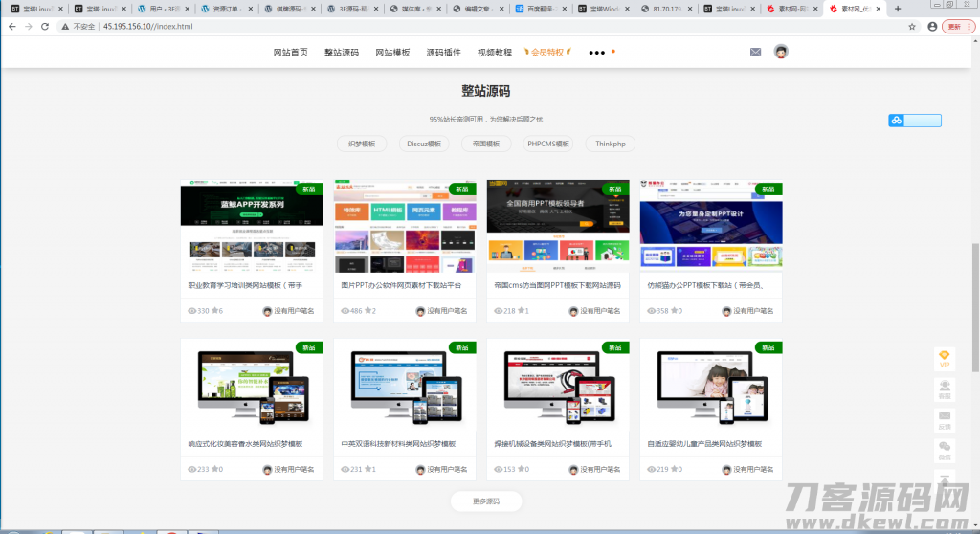This screenshot has height=534, width=980.
Task: Select the 织梦模板 filter tag
Action: [x=362, y=144]
